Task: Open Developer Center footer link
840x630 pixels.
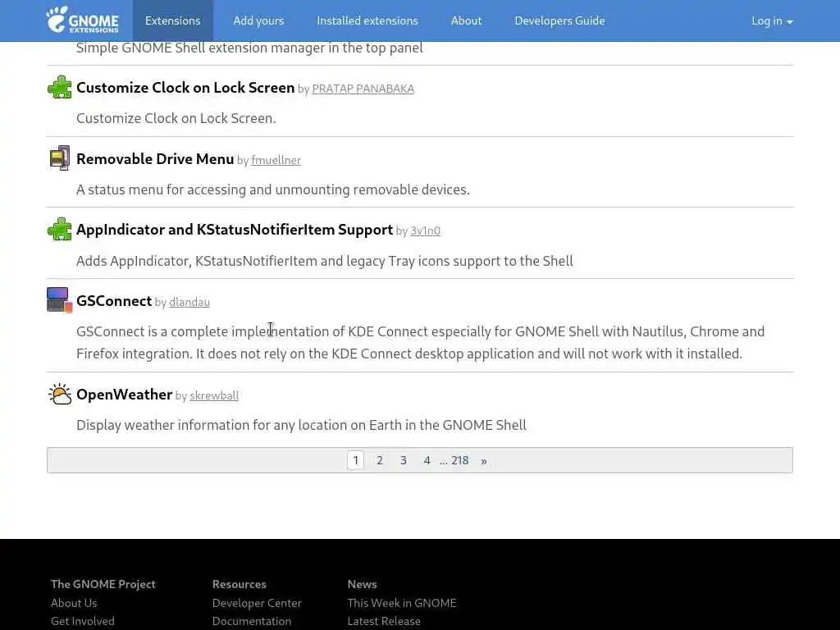Action: [x=257, y=603]
